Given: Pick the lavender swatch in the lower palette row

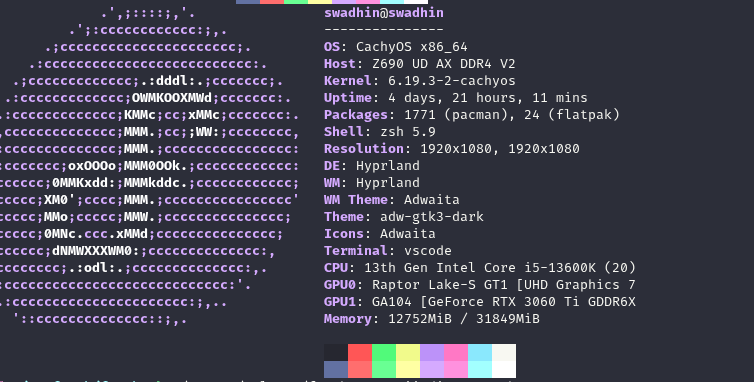Looking at the screenshot, I should [432, 369].
